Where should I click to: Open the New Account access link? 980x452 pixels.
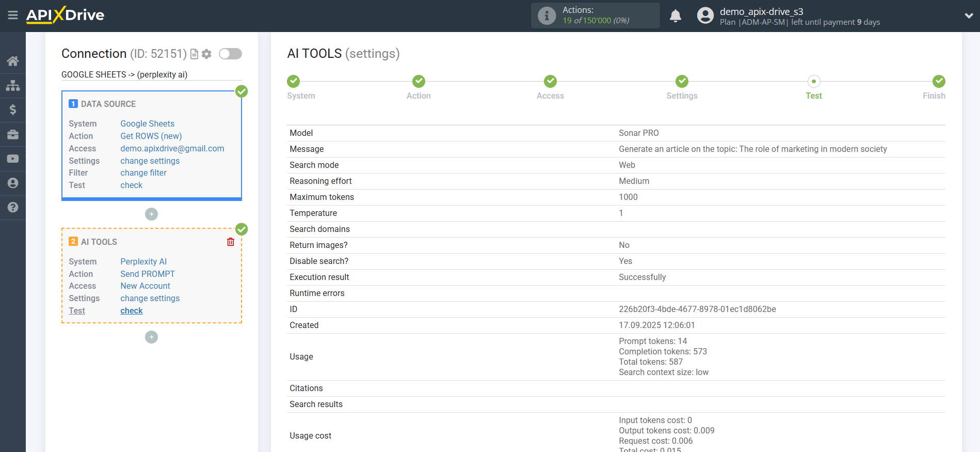(x=145, y=286)
